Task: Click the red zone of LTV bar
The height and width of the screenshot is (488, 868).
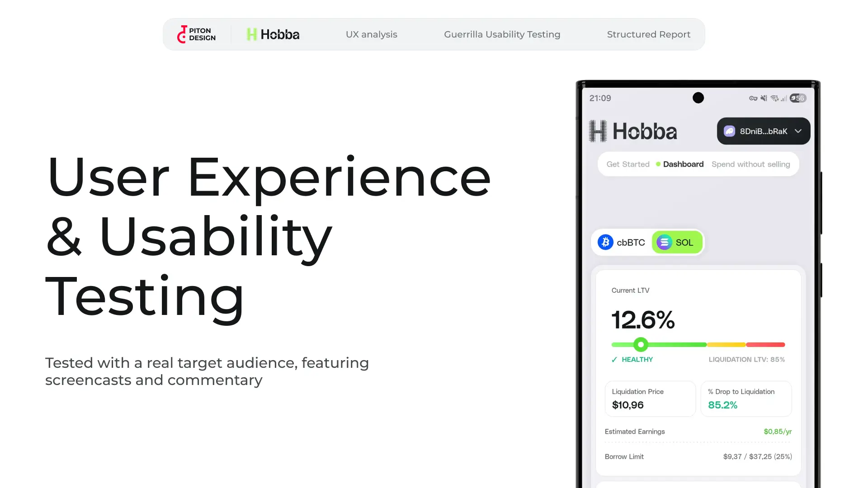Action: [x=765, y=344]
